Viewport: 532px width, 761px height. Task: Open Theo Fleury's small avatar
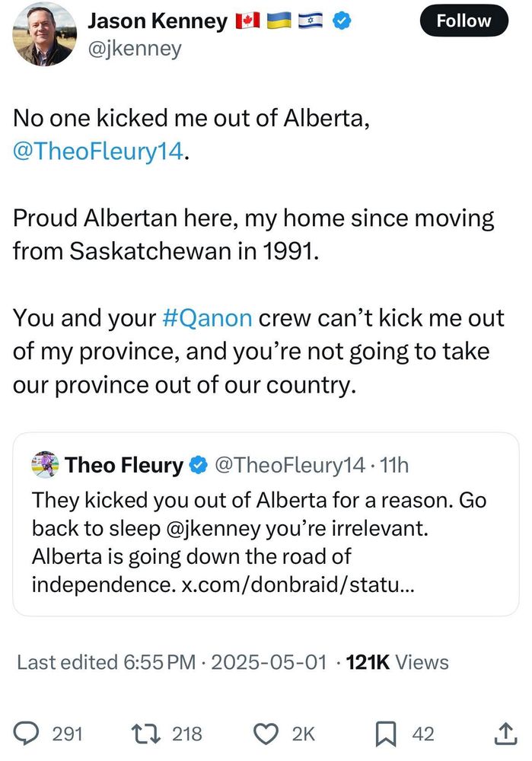click(x=45, y=464)
